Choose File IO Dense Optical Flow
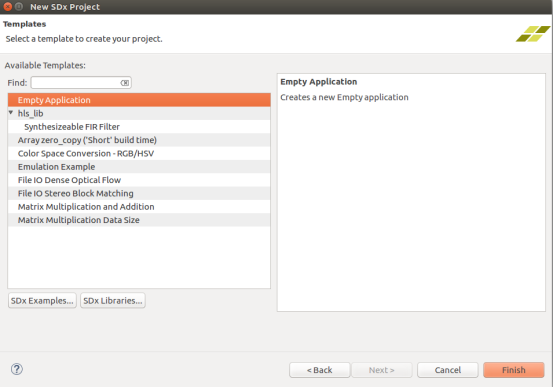This screenshot has width=553, height=387. [x=139, y=180]
